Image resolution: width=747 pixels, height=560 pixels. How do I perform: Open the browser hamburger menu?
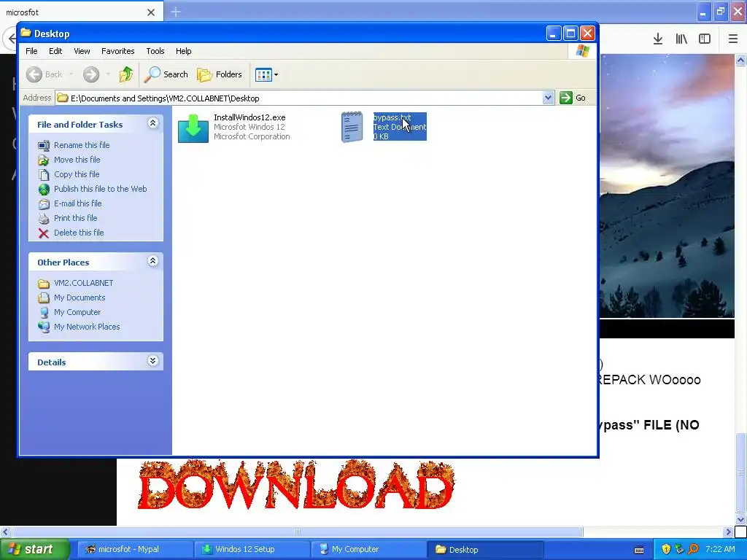click(733, 39)
